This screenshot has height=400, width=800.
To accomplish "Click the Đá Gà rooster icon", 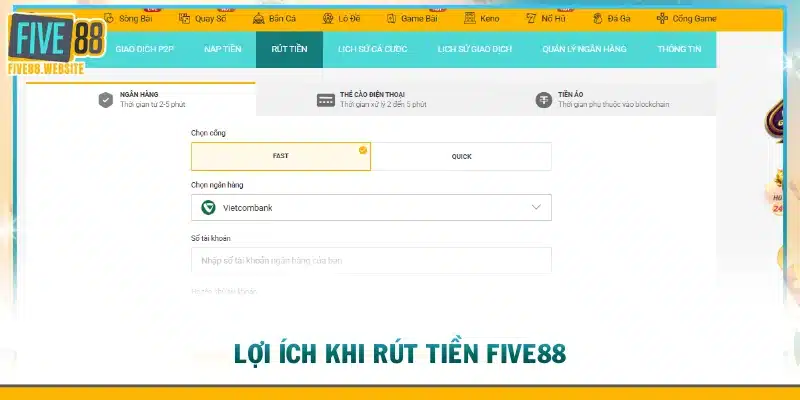I will pos(597,19).
